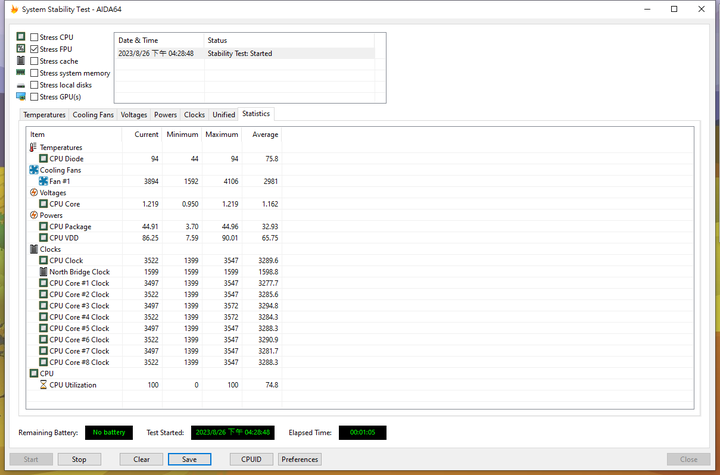Click the CPU Core #2 Clock row label
The image size is (720, 475).
coord(79,294)
